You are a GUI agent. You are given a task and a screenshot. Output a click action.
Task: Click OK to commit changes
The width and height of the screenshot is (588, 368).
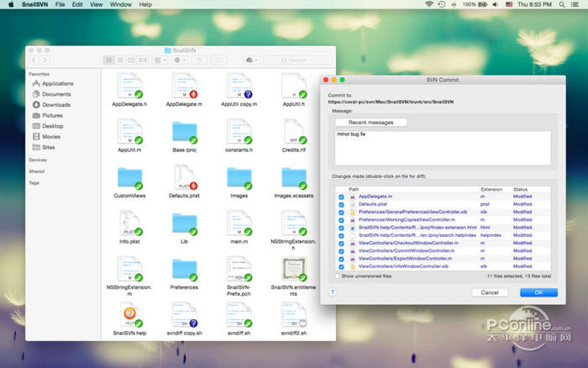click(538, 292)
